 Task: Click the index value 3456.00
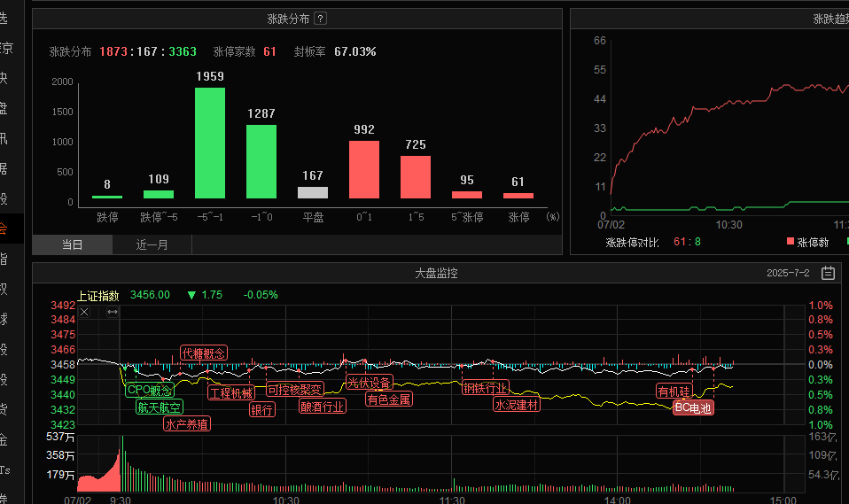(150, 295)
